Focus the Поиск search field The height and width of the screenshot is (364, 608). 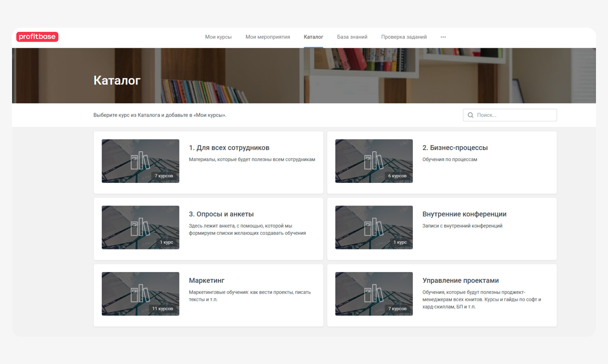[x=514, y=115]
